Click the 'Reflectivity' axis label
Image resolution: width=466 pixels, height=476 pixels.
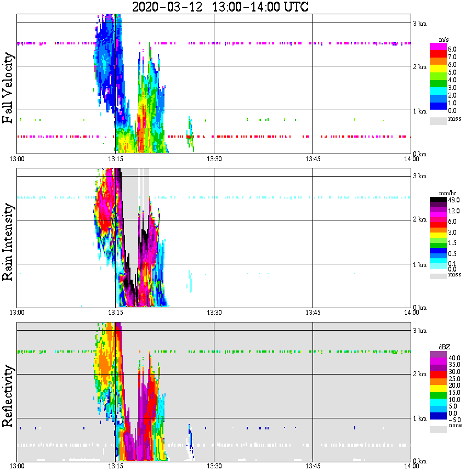coord(8,396)
